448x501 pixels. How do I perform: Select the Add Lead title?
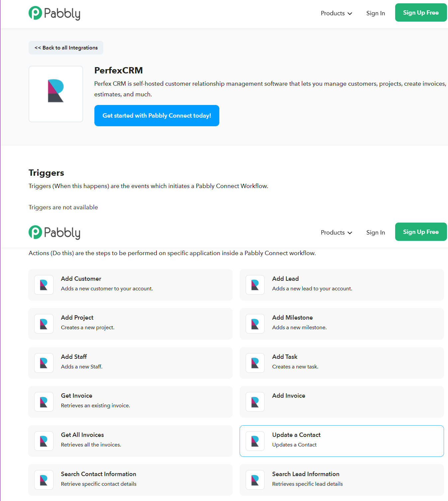click(285, 279)
